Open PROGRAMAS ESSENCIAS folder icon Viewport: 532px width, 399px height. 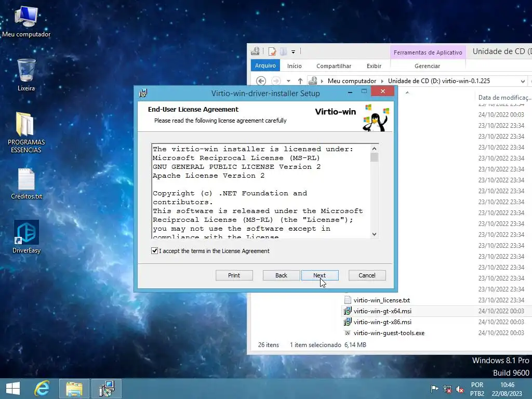pyautogui.click(x=26, y=132)
